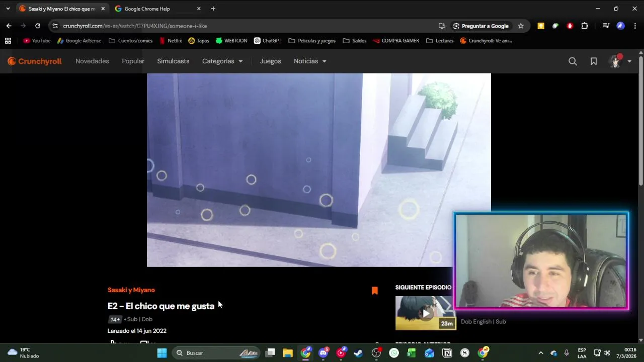Open Notion from the taskbar
Viewport: 644px width, 362px height.
coord(447,353)
